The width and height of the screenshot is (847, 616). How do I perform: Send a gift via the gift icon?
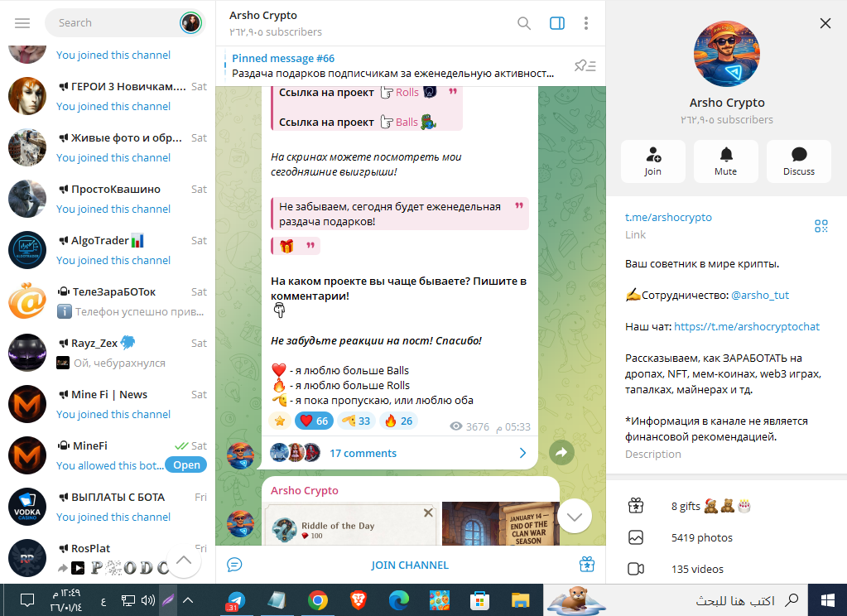tap(587, 565)
